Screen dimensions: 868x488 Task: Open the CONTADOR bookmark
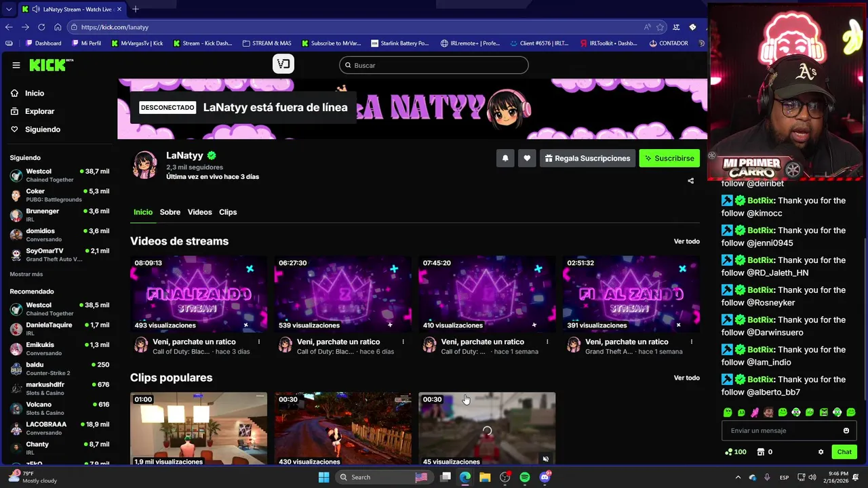pos(669,43)
